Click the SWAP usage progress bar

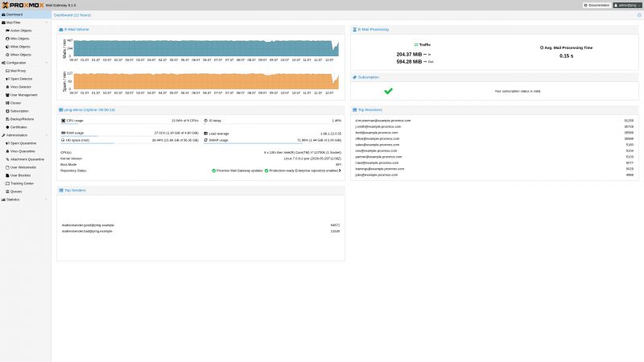[x=272, y=143]
